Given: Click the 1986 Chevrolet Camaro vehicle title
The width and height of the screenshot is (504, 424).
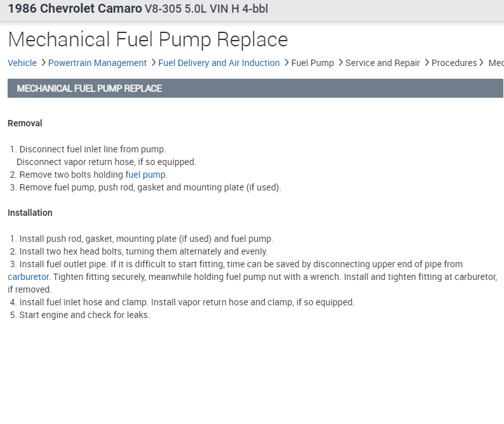Looking at the screenshot, I should coord(75,10).
